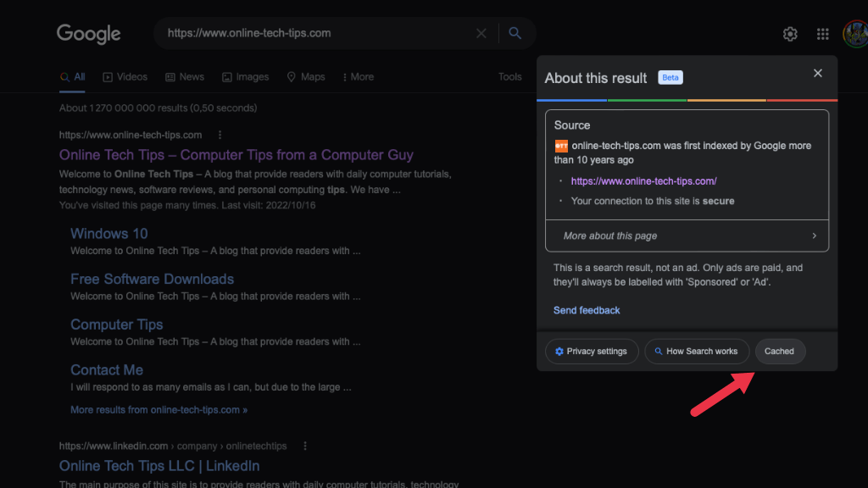Click the Beta badge

(x=670, y=77)
